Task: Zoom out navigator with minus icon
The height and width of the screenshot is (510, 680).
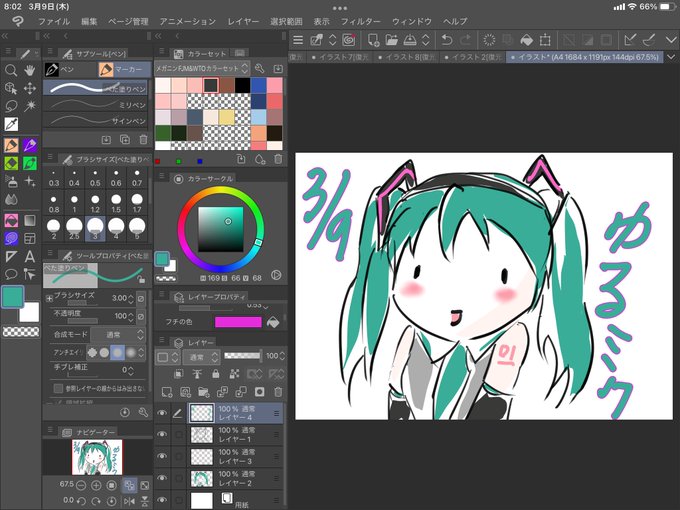Action: tap(81, 484)
